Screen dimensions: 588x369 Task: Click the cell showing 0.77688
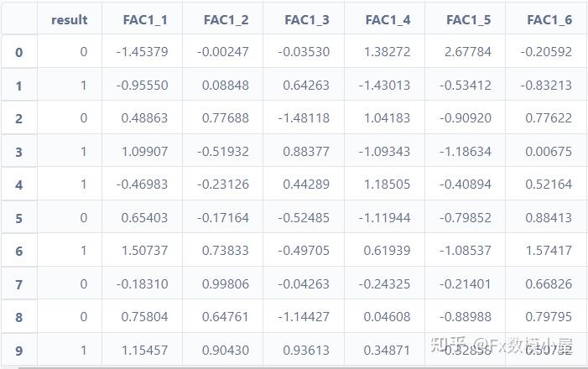[226, 118]
